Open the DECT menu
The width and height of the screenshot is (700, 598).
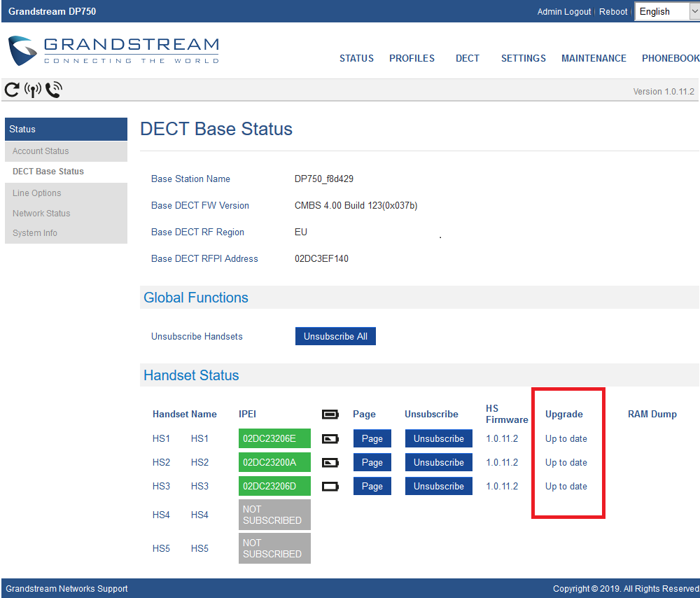click(x=468, y=59)
